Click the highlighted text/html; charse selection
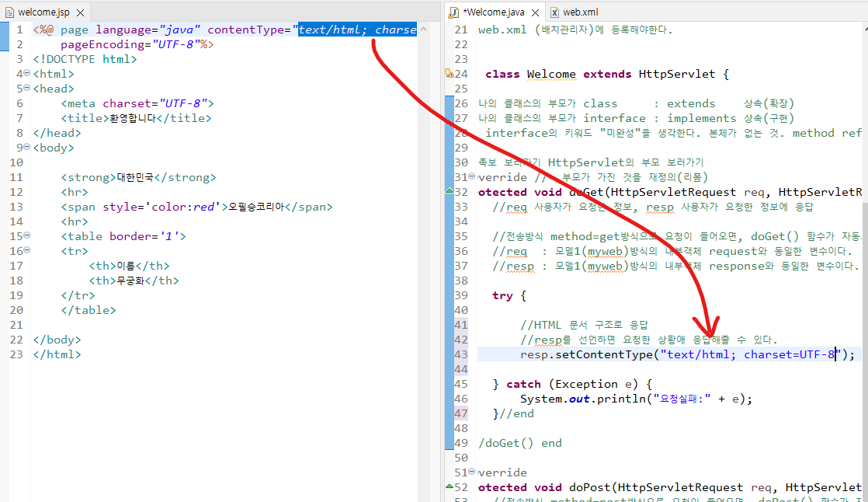 tap(357, 30)
